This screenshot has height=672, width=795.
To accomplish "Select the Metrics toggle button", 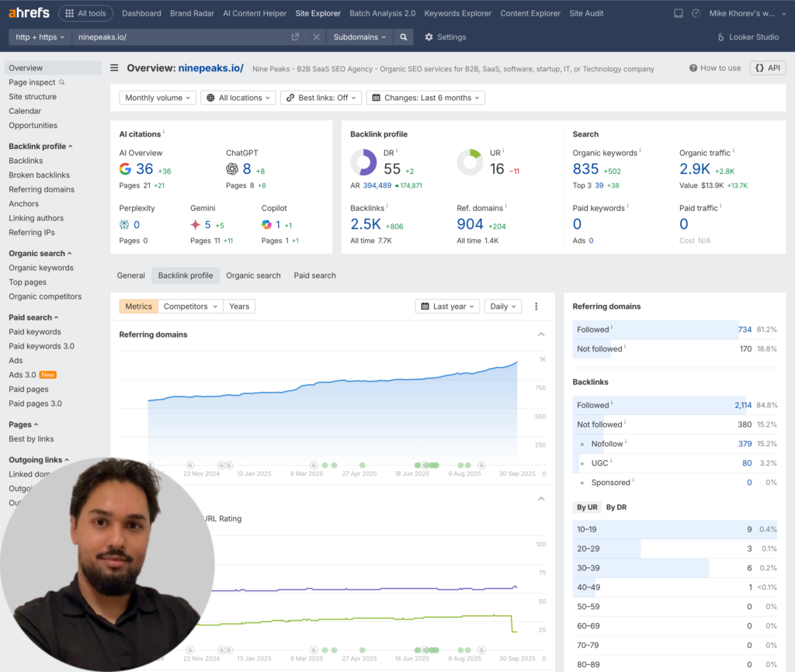I will (138, 307).
